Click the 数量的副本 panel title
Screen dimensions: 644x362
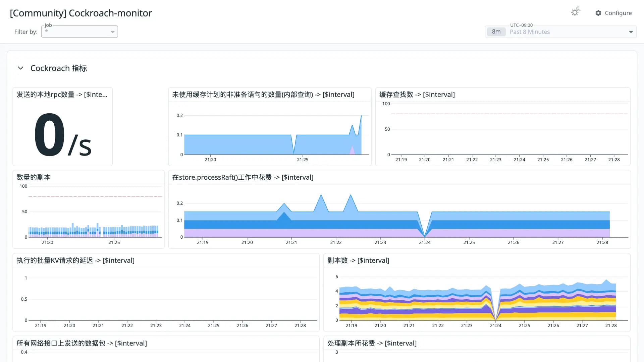click(x=34, y=177)
